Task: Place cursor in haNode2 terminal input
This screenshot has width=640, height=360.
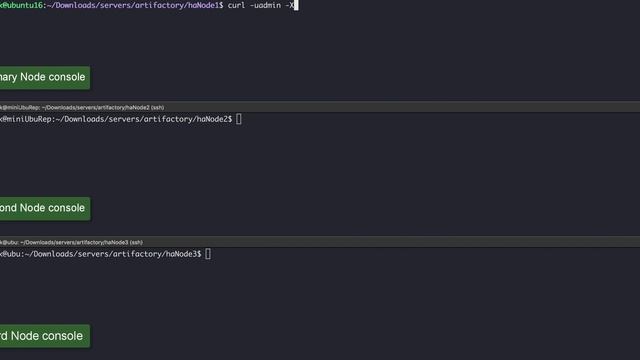Action: coord(239,119)
